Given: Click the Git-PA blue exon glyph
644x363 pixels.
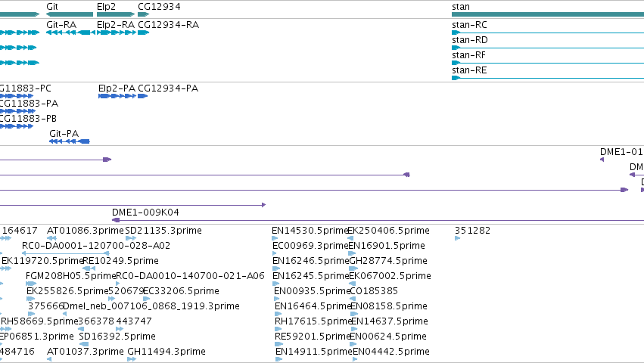Looking at the screenshot, I should (x=70, y=141).
